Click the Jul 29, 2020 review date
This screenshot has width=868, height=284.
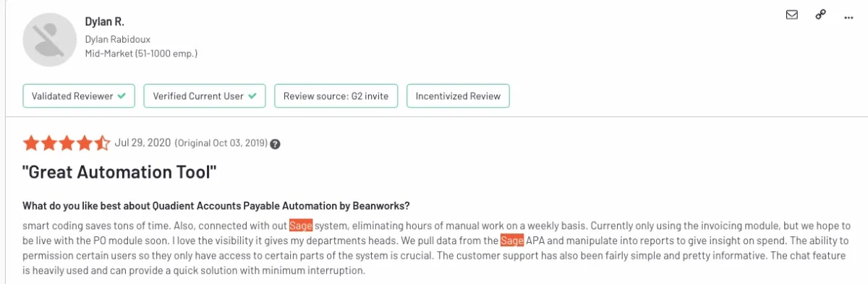(x=142, y=142)
